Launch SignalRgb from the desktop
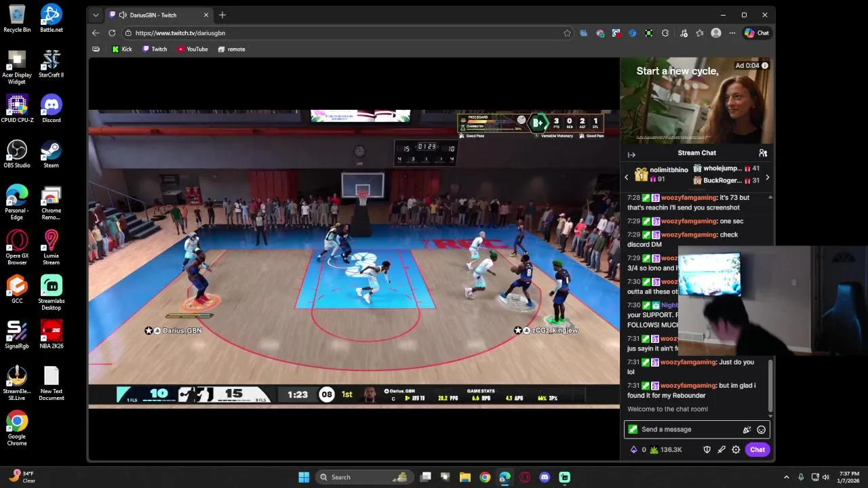Screen dimensions: 868x488 (x=17, y=335)
